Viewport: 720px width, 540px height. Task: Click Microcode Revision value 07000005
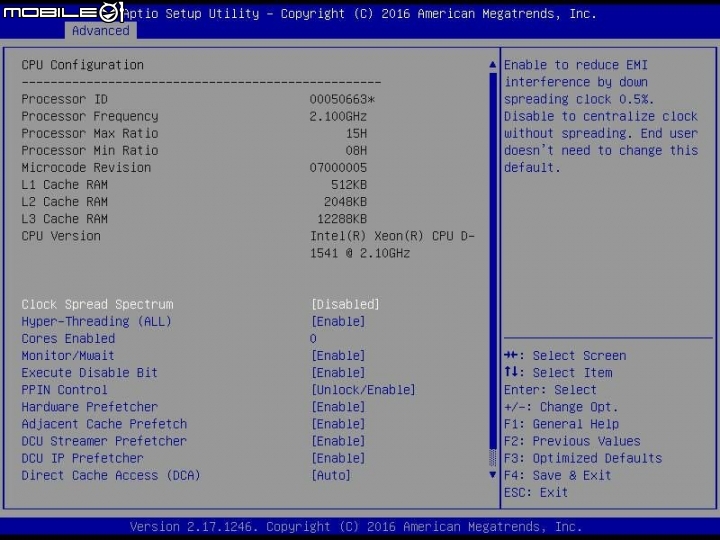pos(338,168)
